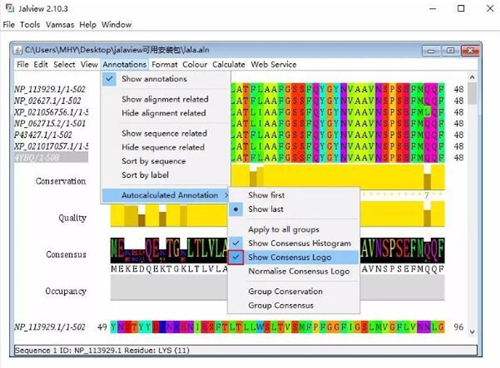This screenshot has width=500, height=368.
Task: Click the vertical scrollbar thumb of alignment
Action: [x=472, y=93]
